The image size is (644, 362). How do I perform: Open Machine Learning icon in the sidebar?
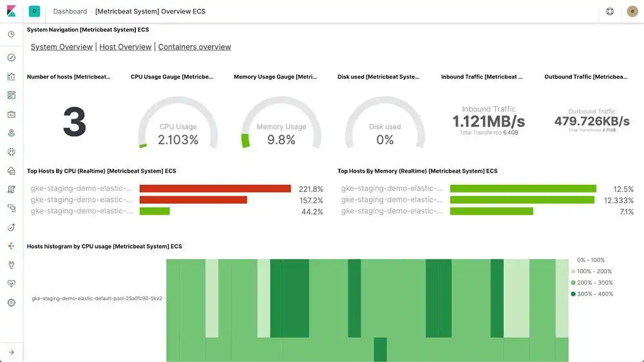pyautogui.click(x=11, y=152)
